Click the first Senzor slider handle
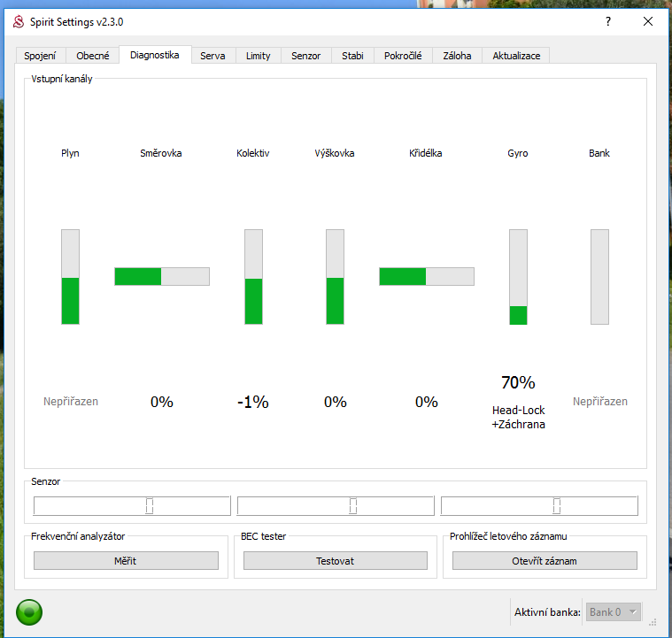Screen dimensions: 672x638 click(150, 506)
